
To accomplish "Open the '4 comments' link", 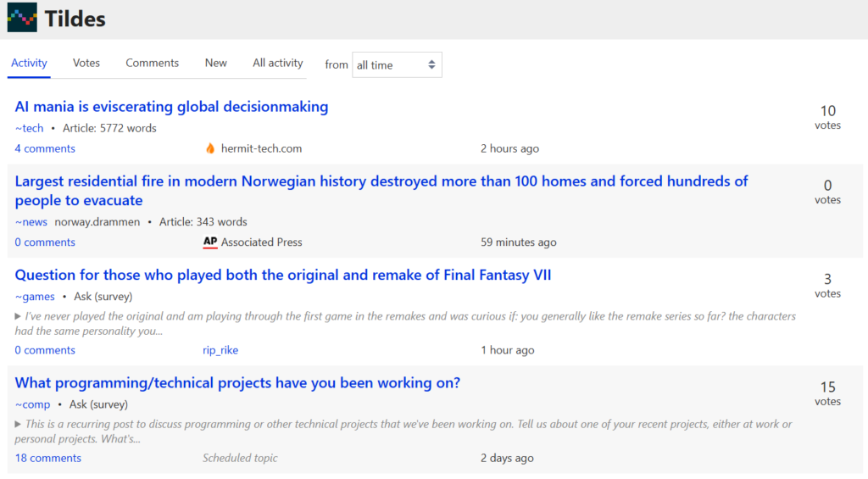I will point(45,148).
